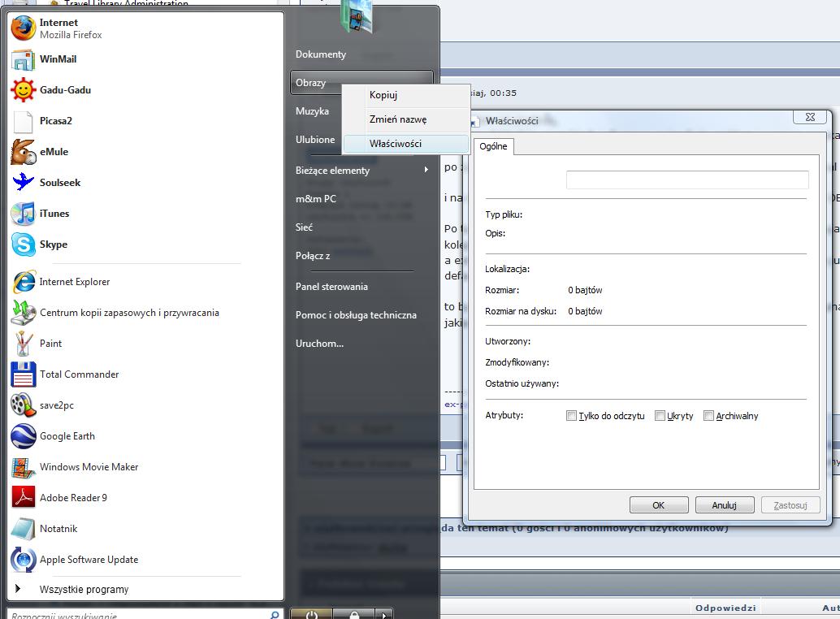
Task: Open the Picasa2 icon
Action: (x=23, y=121)
